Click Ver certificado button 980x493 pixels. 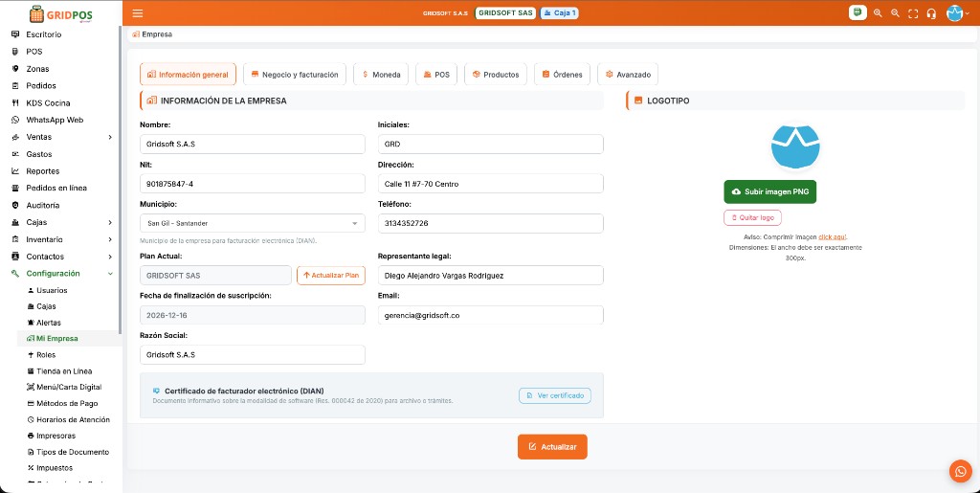point(555,395)
